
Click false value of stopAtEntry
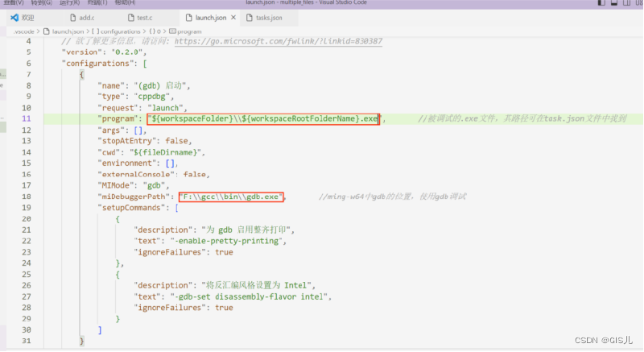(176, 141)
